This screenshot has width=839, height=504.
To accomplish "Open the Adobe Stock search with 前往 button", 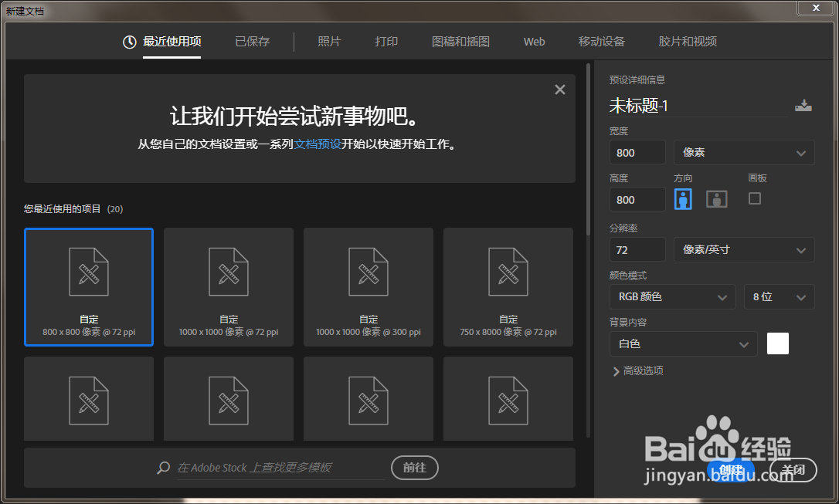I will [414, 467].
